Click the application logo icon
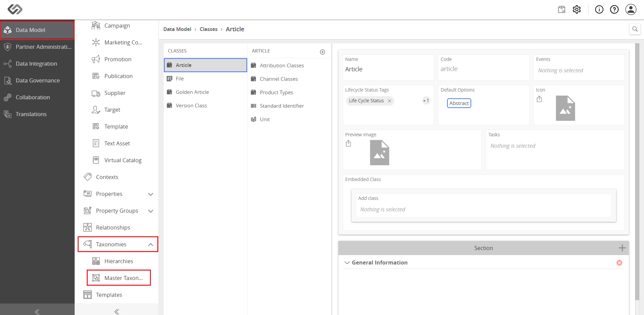 coord(15,9)
